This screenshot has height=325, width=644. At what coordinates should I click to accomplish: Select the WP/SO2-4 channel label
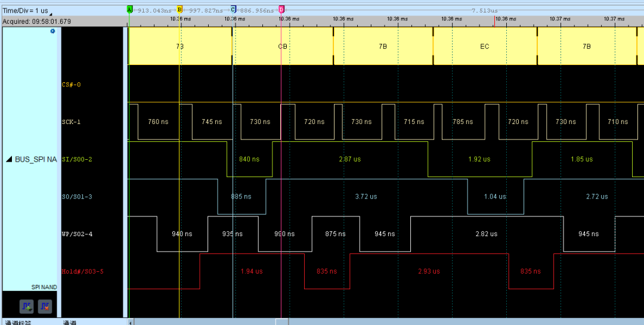pos(77,234)
